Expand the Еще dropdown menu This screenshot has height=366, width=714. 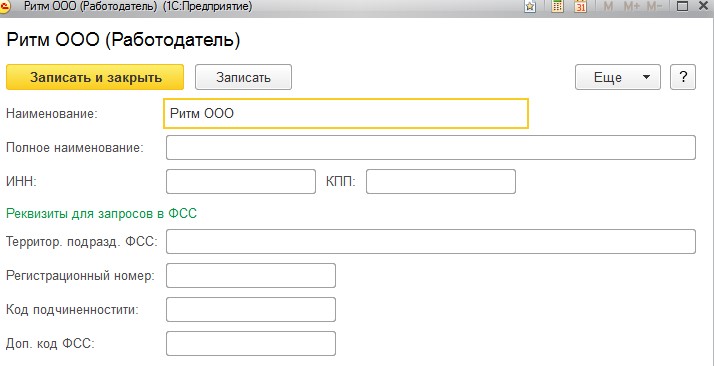pyautogui.click(x=618, y=77)
